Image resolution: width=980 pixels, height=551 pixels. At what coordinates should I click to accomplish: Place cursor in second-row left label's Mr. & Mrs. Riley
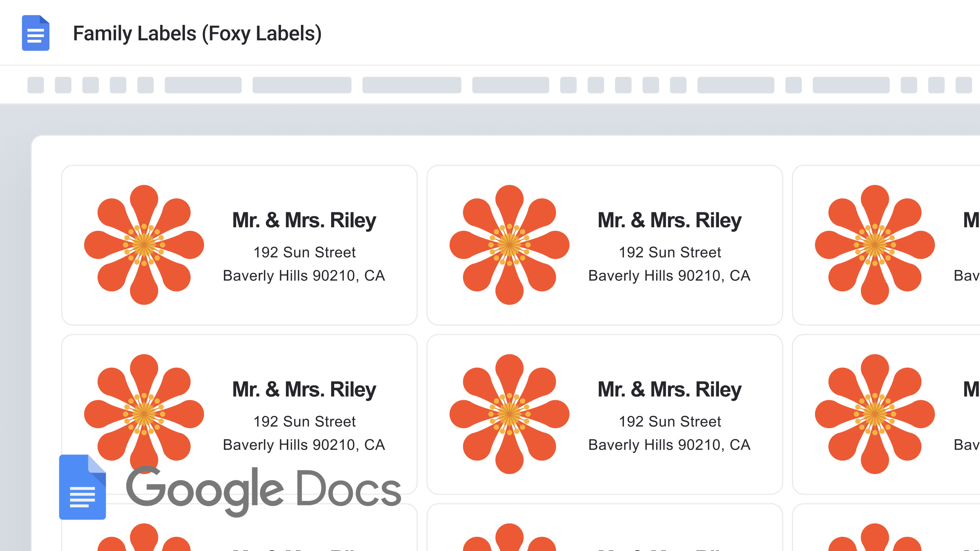click(x=304, y=390)
